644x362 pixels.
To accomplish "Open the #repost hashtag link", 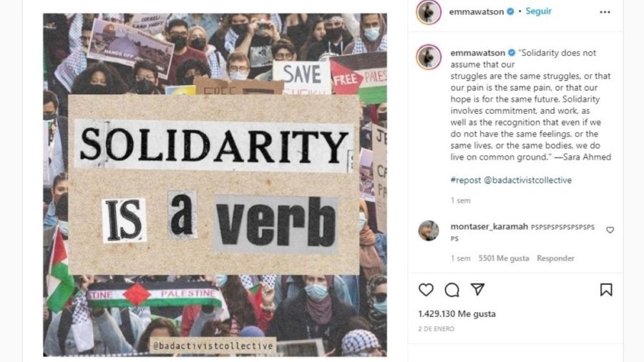I will pyautogui.click(x=465, y=180).
